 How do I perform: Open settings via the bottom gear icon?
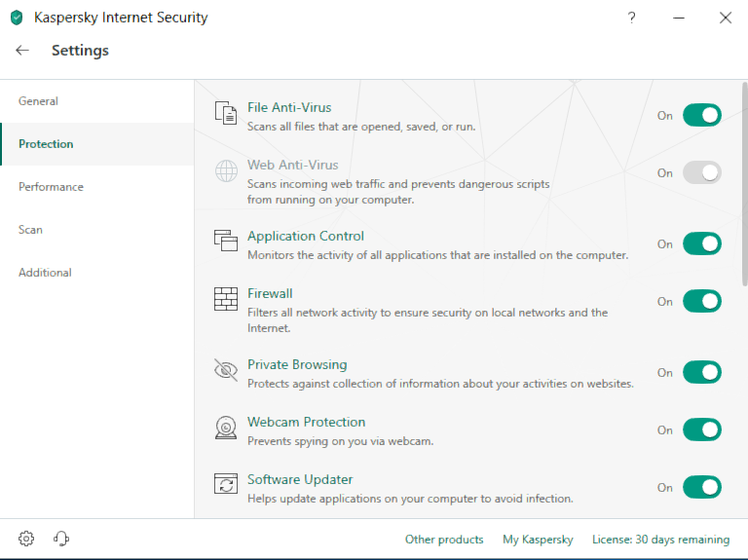click(26, 539)
